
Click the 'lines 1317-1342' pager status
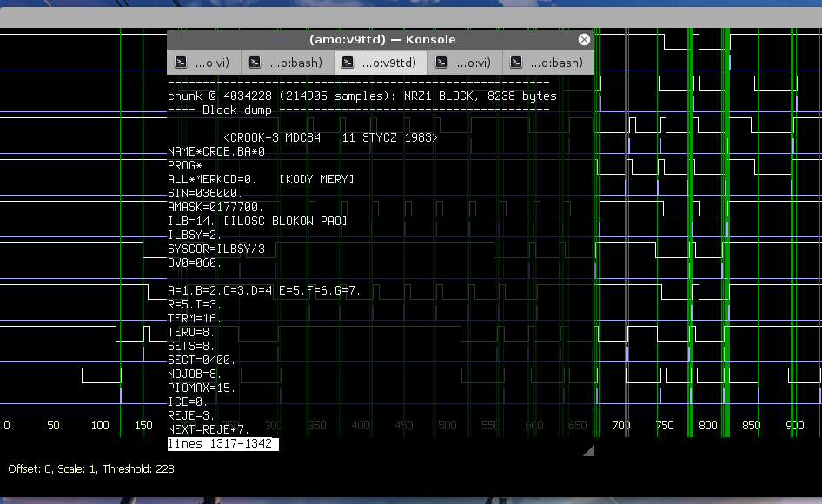coord(223,444)
